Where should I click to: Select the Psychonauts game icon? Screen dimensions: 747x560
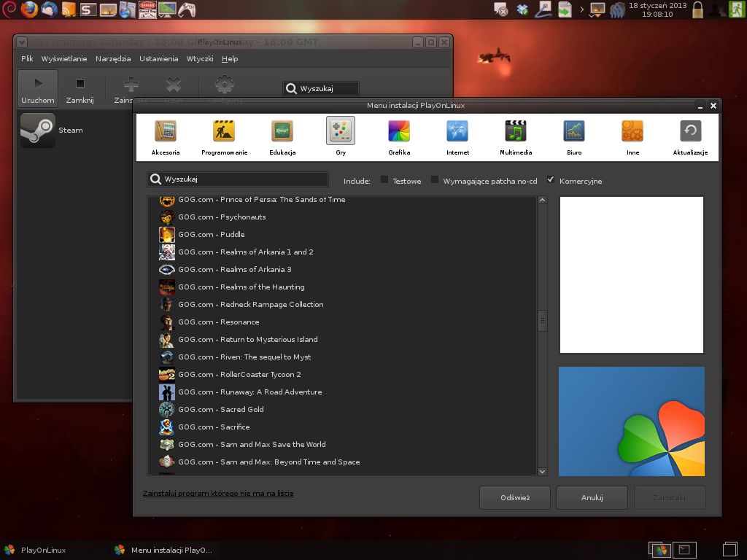pyautogui.click(x=167, y=217)
